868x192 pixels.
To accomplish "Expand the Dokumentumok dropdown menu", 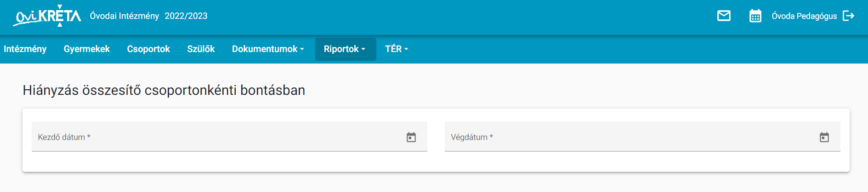I will 268,49.
